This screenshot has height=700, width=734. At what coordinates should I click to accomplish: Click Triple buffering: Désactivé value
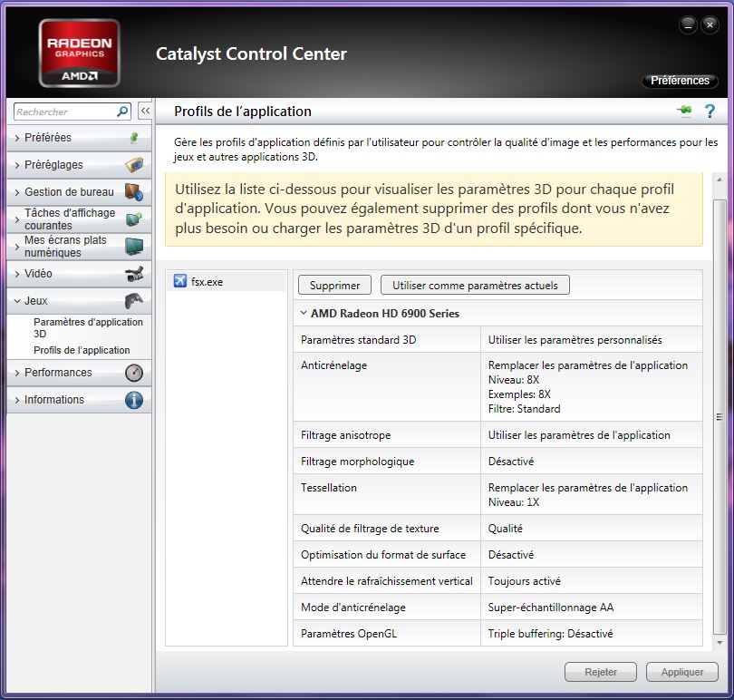point(550,634)
